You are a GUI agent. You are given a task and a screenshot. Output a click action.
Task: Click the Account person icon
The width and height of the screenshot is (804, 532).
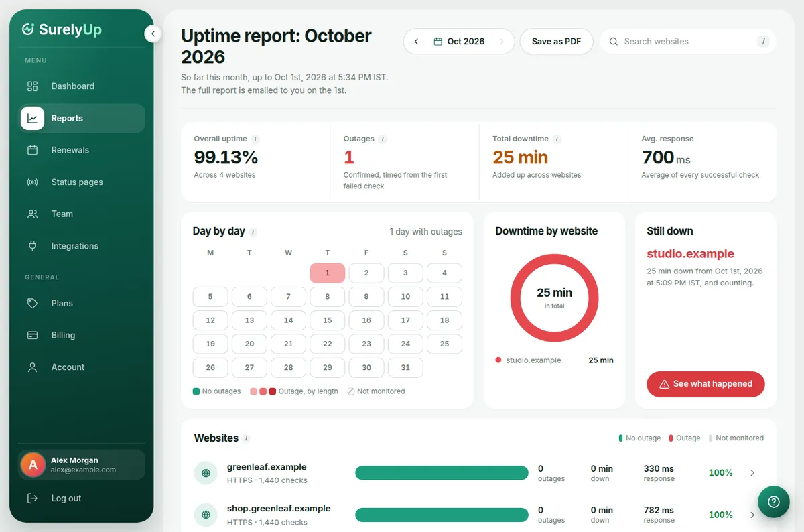click(x=32, y=367)
